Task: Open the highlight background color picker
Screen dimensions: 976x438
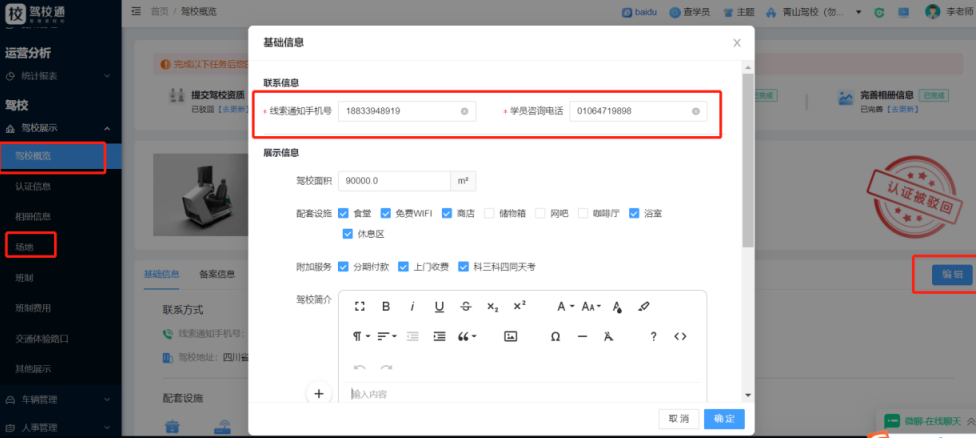Action: (x=644, y=306)
